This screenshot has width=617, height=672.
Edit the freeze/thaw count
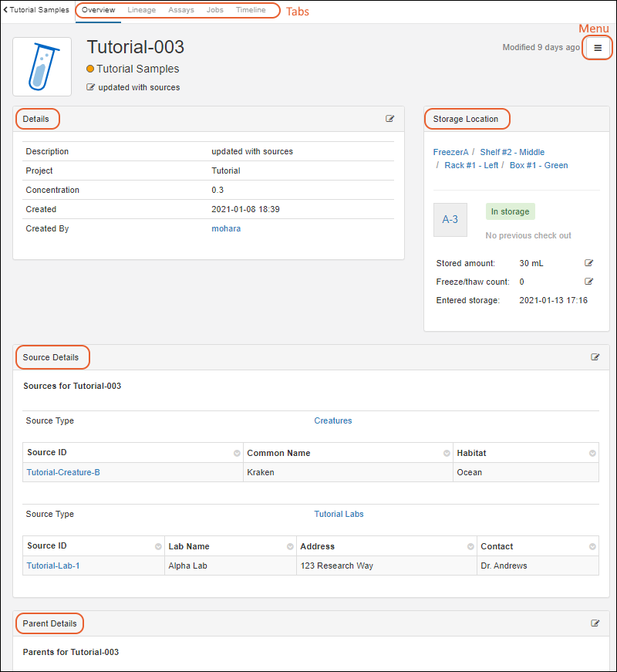(x=589, y=282)
